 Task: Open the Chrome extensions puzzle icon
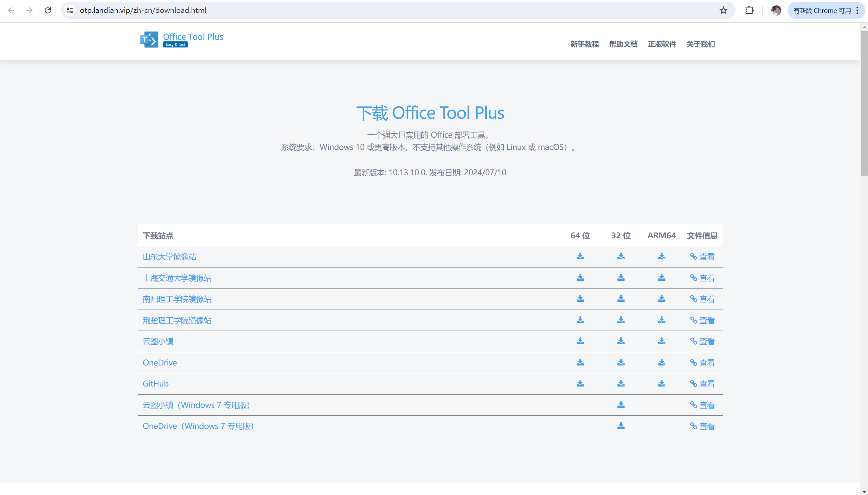[x=749, y=11]
